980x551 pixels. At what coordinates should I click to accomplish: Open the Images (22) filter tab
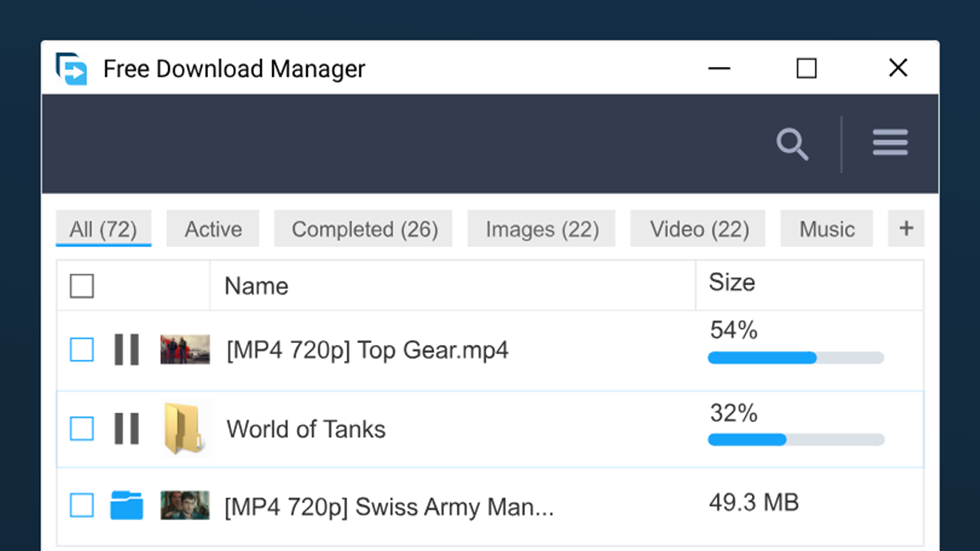point(542,229)
